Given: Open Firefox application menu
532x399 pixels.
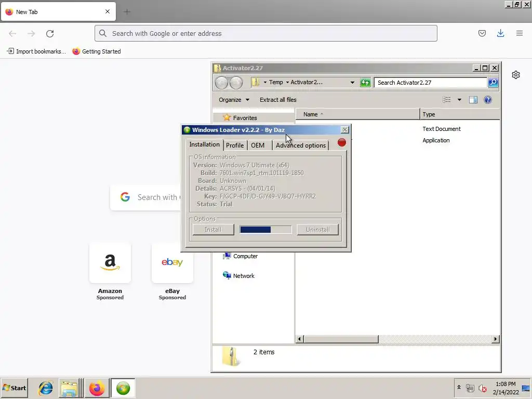Looking at the screenshot, I should 519,33.
